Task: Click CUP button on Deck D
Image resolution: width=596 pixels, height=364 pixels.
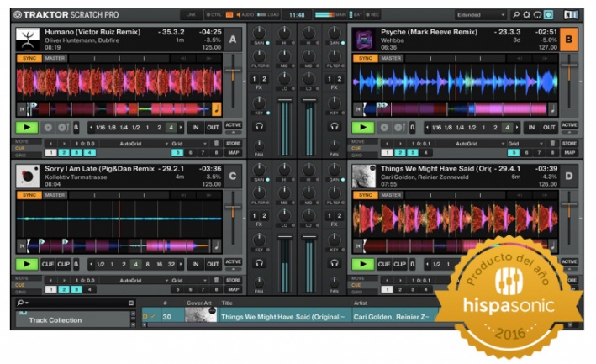Action: coord(400,264)
